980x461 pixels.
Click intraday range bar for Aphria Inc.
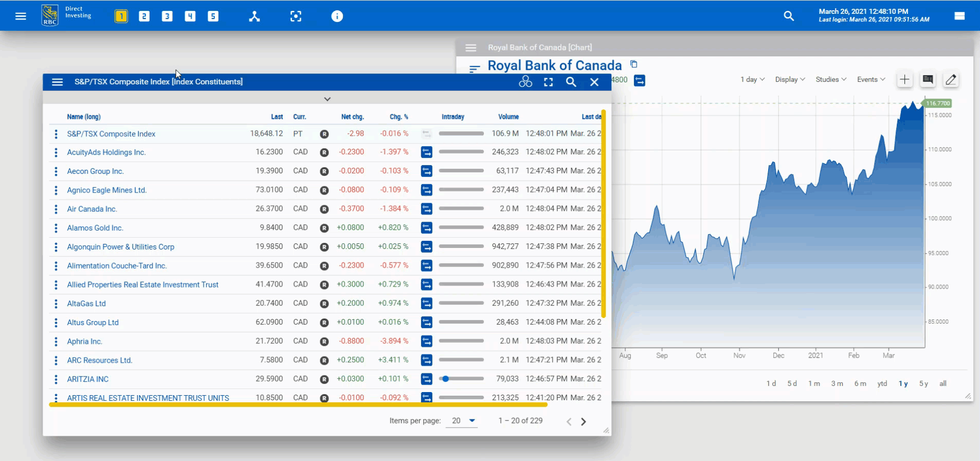pos(461,341)
